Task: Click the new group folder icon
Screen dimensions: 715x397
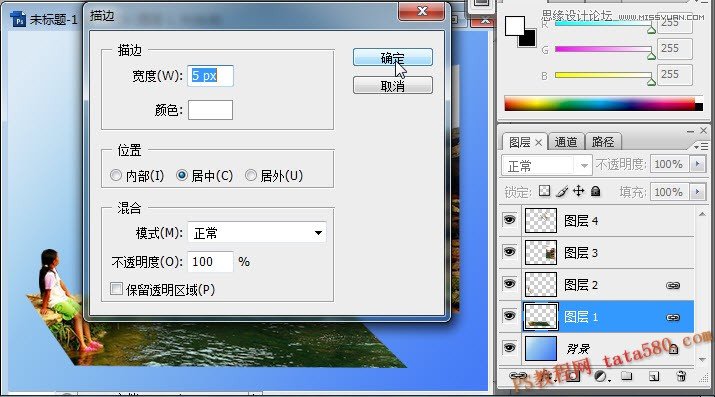Action: click(x=627, y=376)
